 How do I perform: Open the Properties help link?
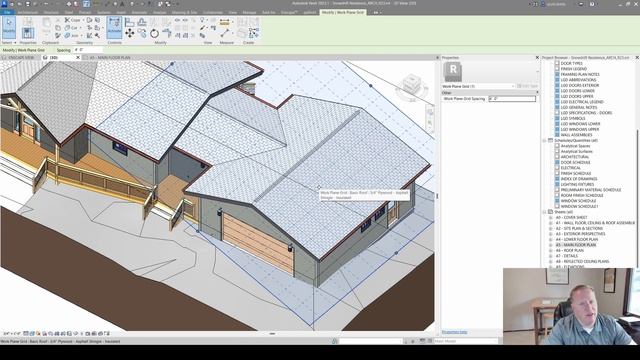coord(454,332)
